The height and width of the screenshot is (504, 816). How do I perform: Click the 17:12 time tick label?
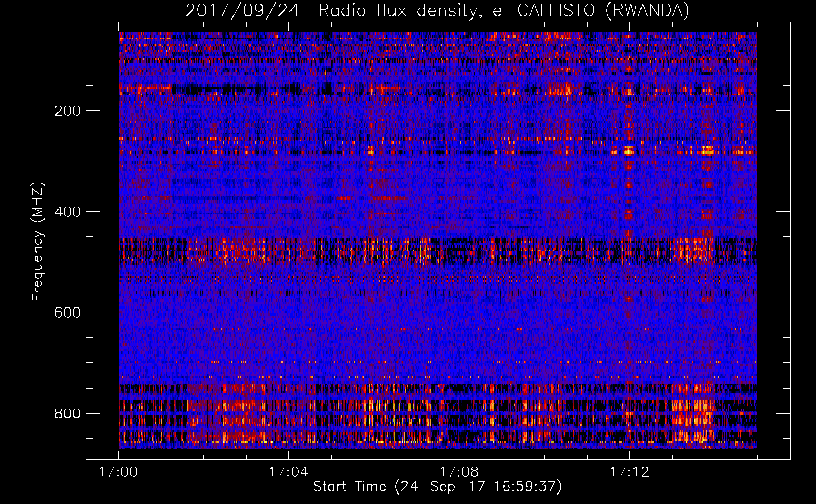(629, 472)
